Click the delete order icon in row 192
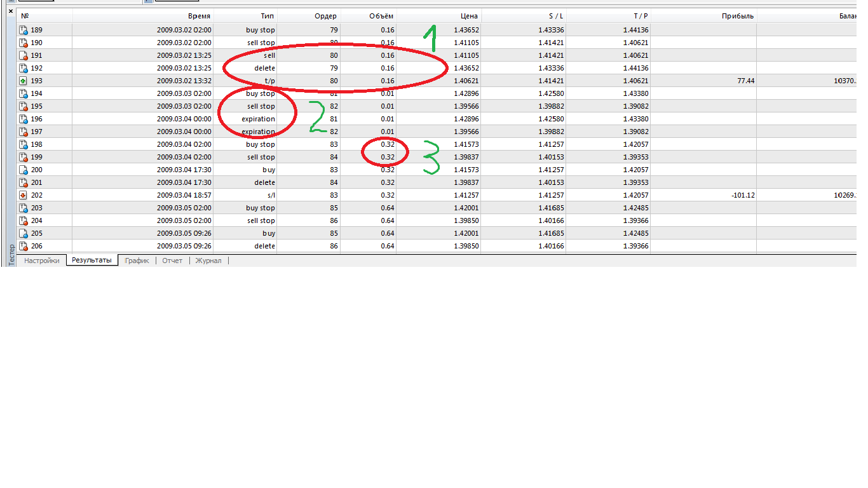 click(x=24, y=68)
